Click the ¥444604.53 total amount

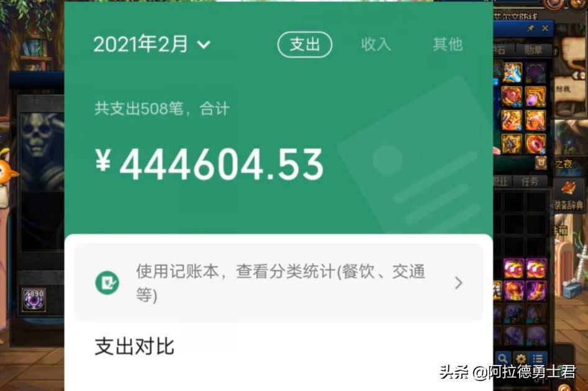209,164
